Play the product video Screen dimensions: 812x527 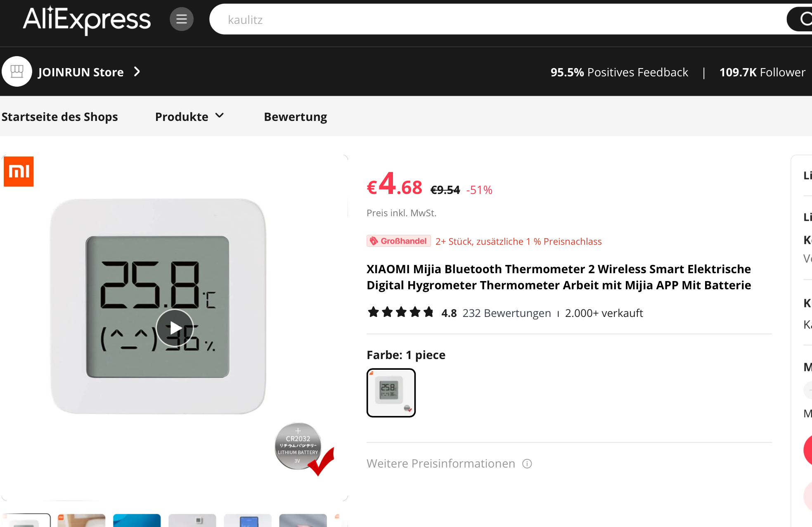(175, 328)
